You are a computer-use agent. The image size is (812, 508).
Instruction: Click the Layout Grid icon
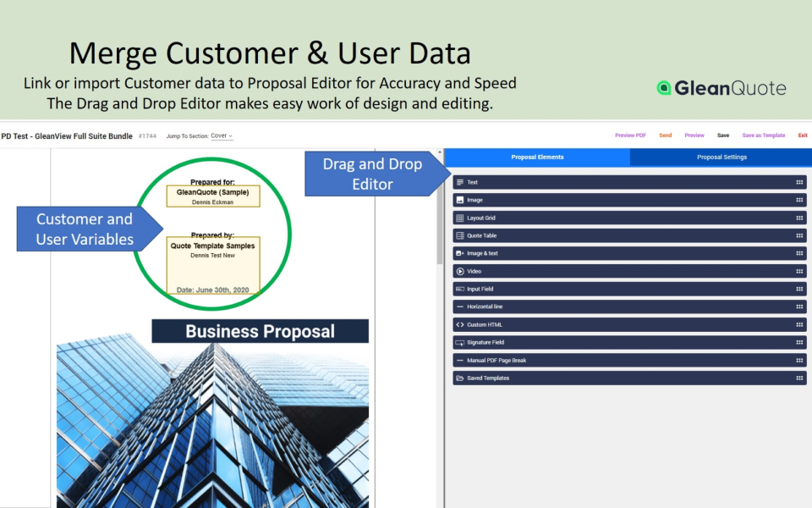pyautogui.click(x=459, y=217)
